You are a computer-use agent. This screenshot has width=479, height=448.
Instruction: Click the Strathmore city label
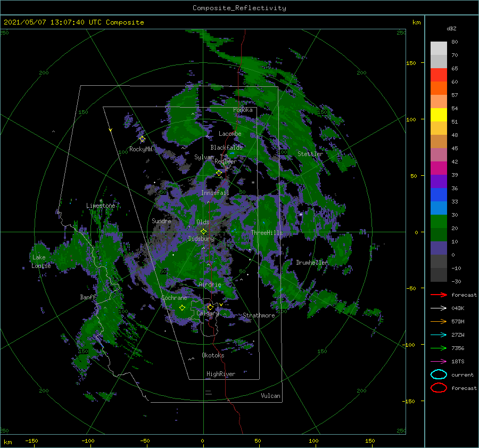259,315
